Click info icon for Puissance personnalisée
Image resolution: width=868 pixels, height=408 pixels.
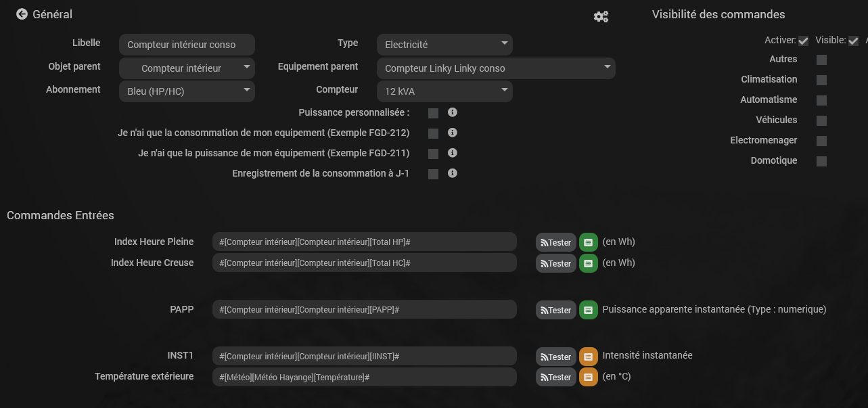pos(453,112)
